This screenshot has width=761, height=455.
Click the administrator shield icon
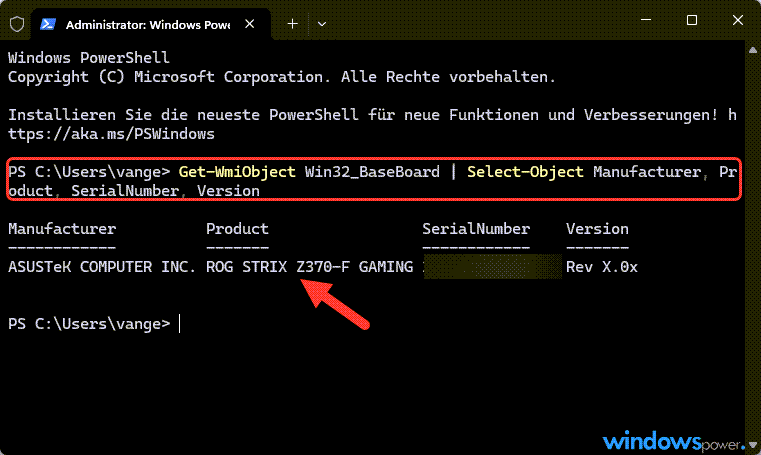pos(17,24)
